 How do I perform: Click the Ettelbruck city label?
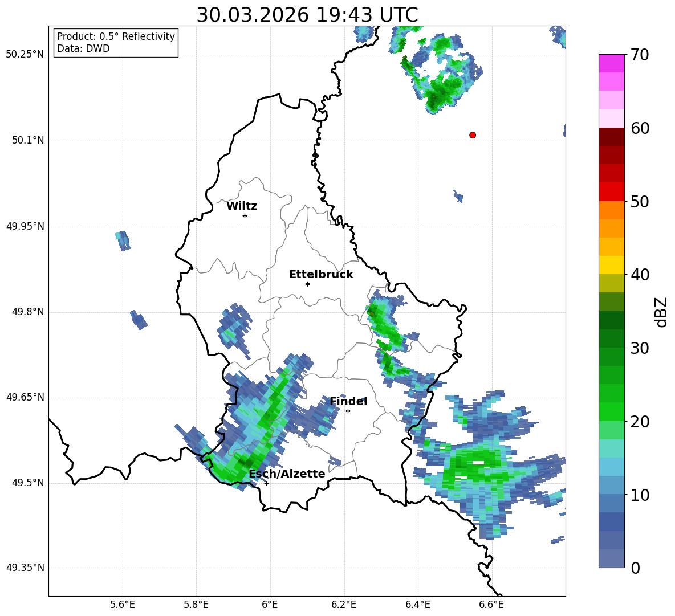tap(321, 275)
